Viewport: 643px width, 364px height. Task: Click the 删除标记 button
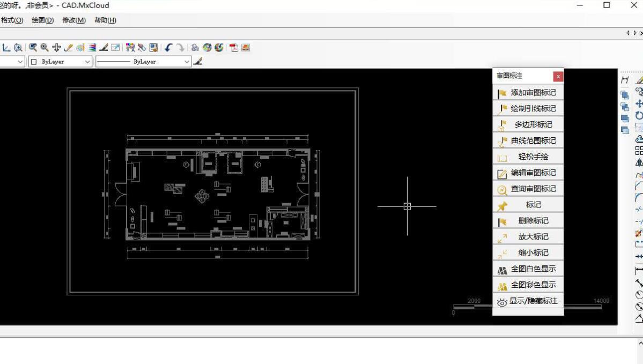coord(528,221)
